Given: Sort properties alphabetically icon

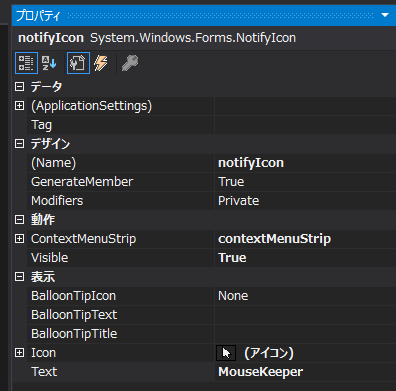Looking at the screenshot, I should [49, 63].
